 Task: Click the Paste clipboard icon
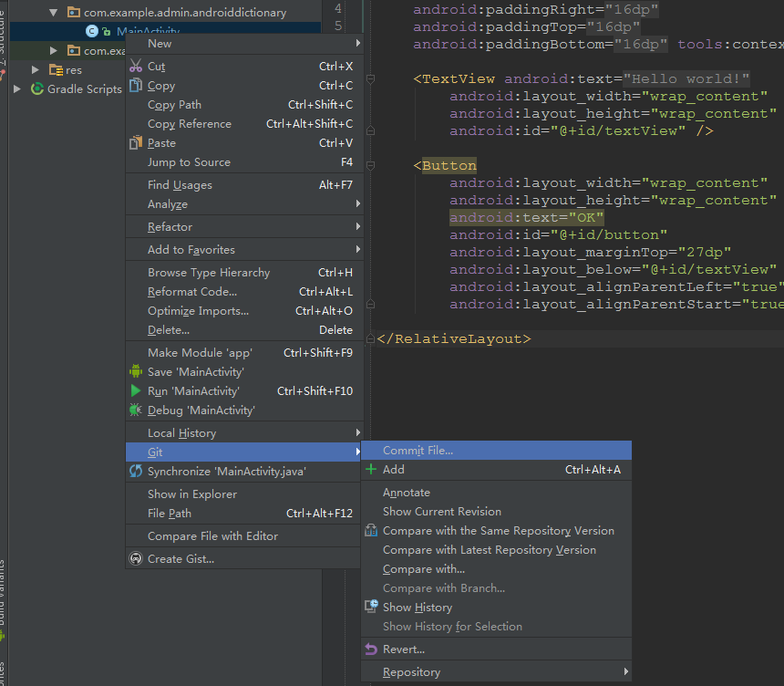[x=136, y=143]
